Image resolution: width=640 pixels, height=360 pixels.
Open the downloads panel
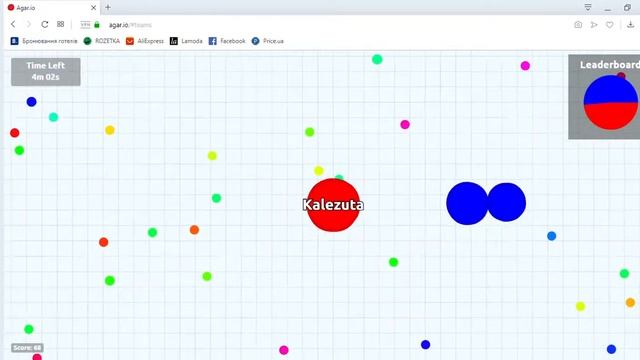point(630,24)
